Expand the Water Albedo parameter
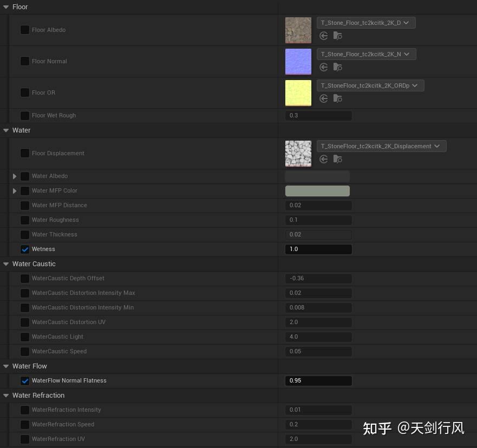 tap(14, 176)
